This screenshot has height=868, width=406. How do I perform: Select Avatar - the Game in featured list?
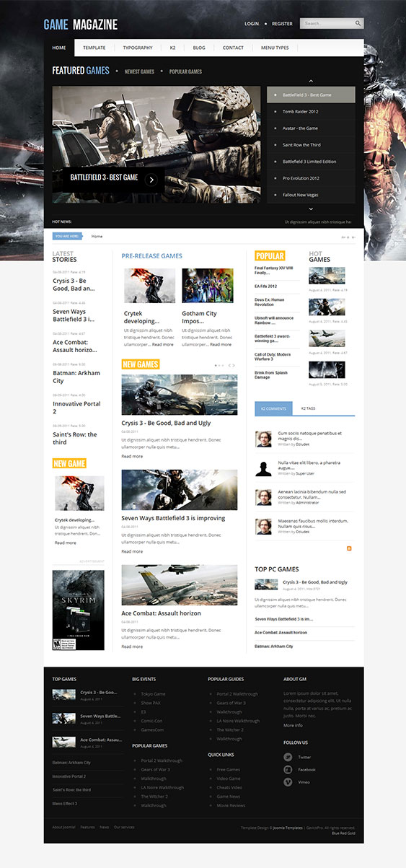coord(311,128)
